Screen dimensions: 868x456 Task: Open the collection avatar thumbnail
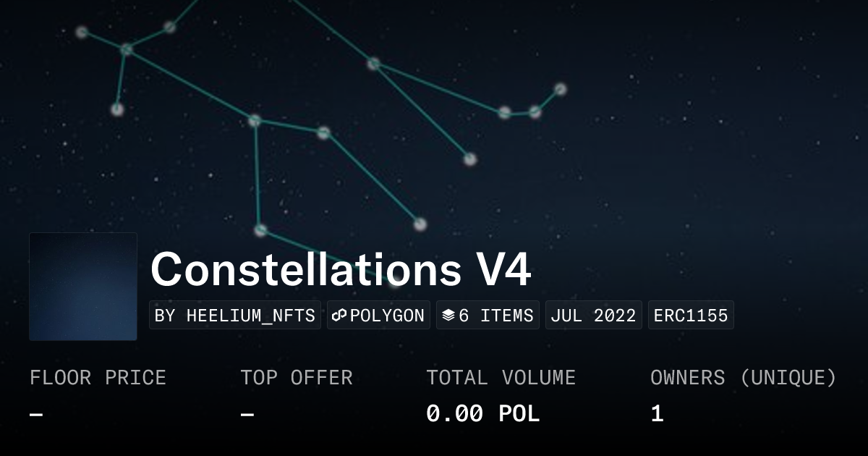[x=83, y=287]
